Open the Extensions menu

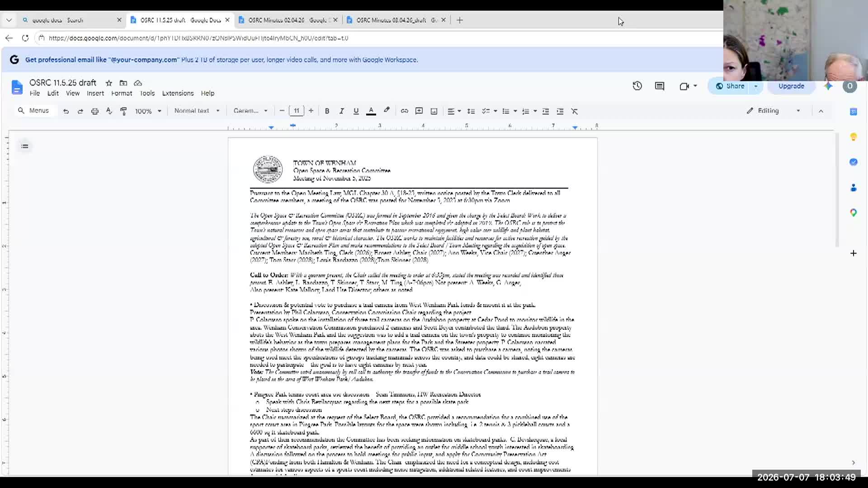pyautogui.click(x=178, y=94)
